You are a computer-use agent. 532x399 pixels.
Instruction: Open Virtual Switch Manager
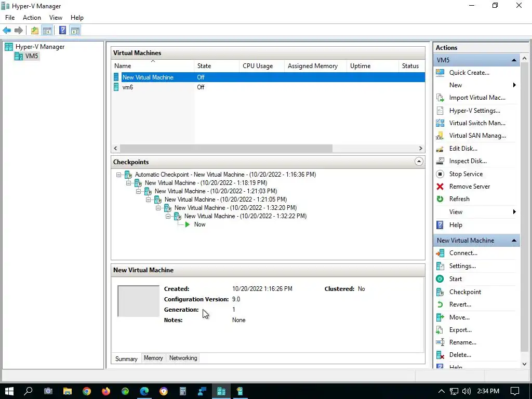(x=477, y=123)
